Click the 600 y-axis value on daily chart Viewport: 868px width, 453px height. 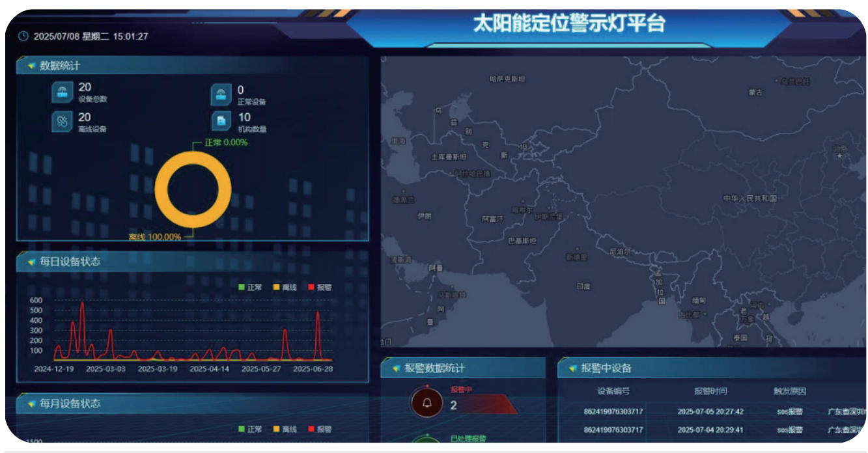tap(35, 300)
